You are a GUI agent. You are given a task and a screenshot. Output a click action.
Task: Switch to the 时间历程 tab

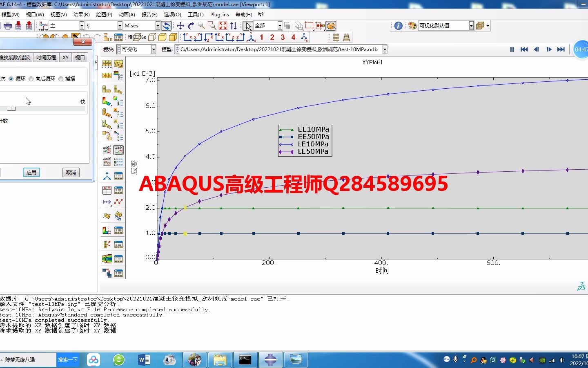tap(46, 58)
